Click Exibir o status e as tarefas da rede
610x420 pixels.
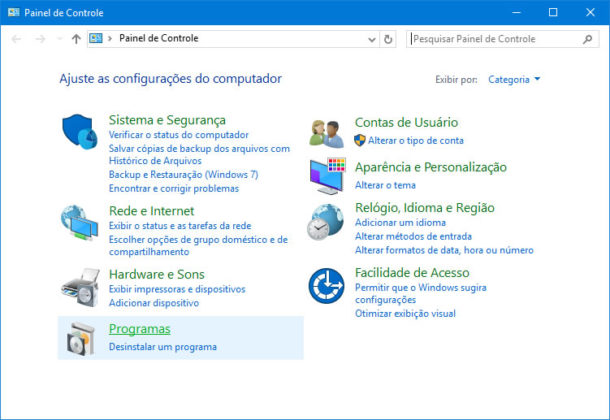pos(180,226)
